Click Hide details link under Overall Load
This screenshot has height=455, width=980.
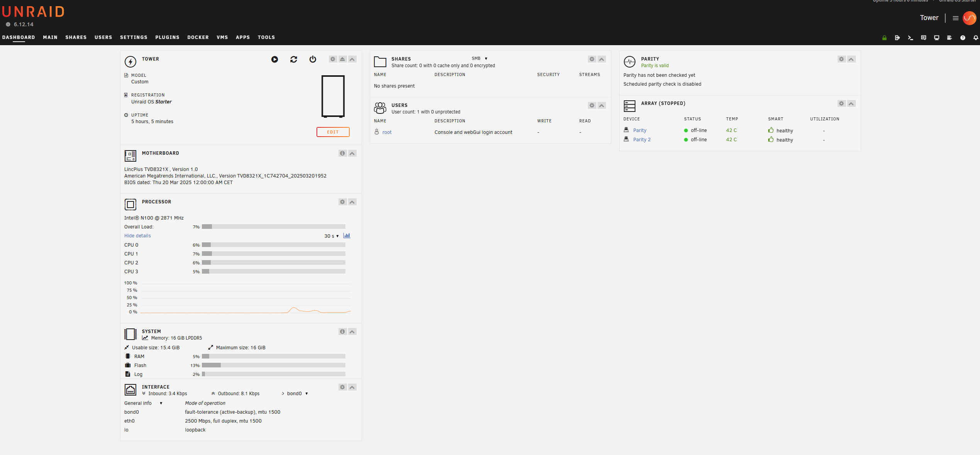point(137,236)
